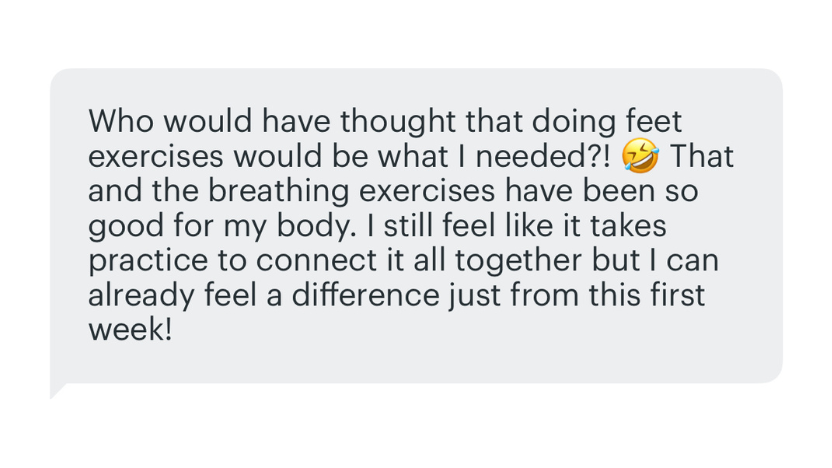832x468 pixels.
Task: Click the word "thought" in the first line
Action: [x=397, y=121]
